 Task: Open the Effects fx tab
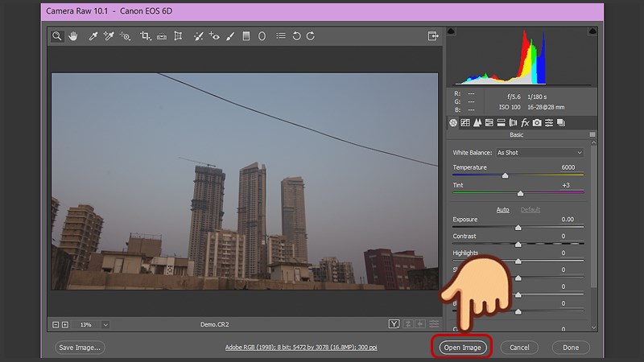coord(525,123)
